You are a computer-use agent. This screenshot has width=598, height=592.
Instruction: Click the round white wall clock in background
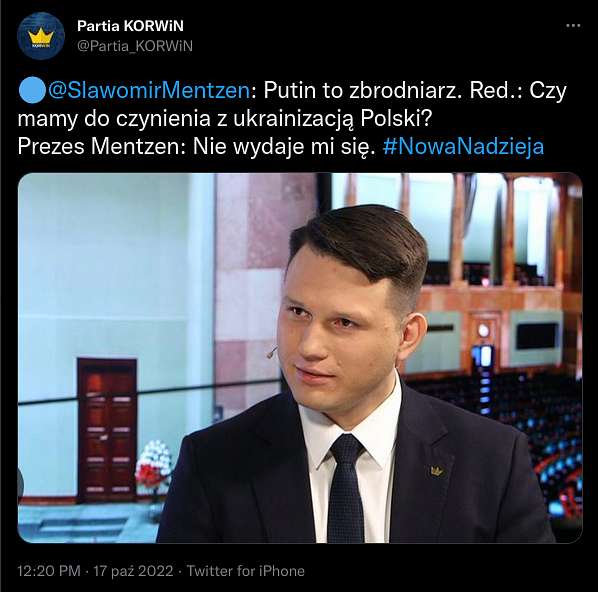click(484, 330)
